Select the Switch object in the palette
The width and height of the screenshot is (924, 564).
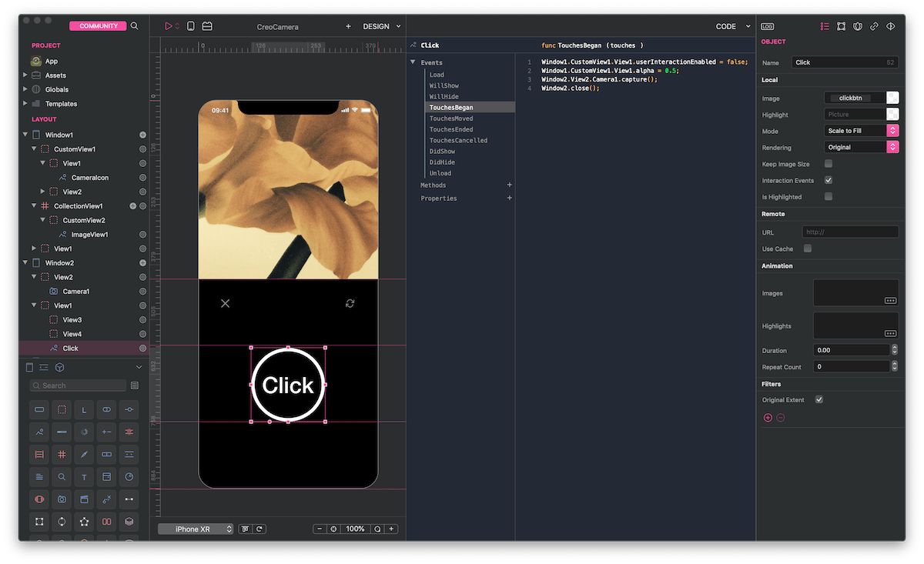pos(107,409)
